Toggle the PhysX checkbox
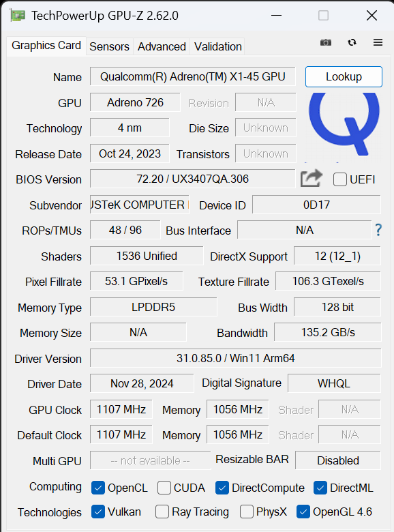The height and width of the screenshot is (532, 394). [x=247, y=512]
